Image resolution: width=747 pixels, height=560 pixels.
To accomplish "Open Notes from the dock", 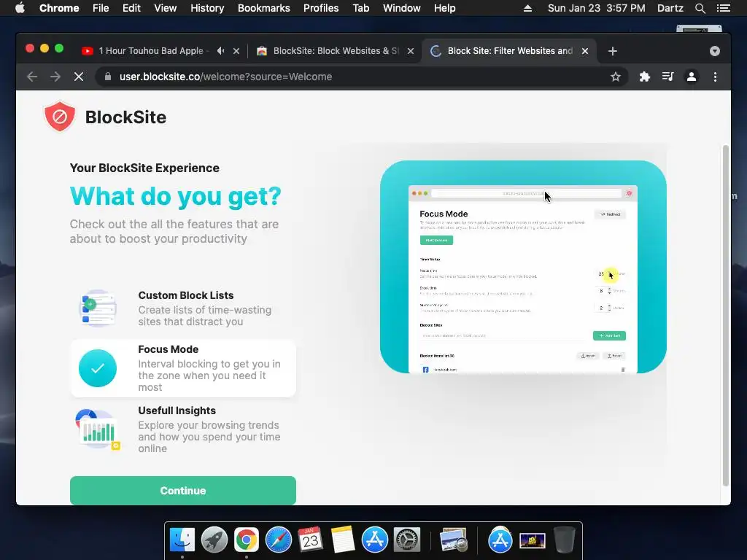I will (x=343, y=540).
